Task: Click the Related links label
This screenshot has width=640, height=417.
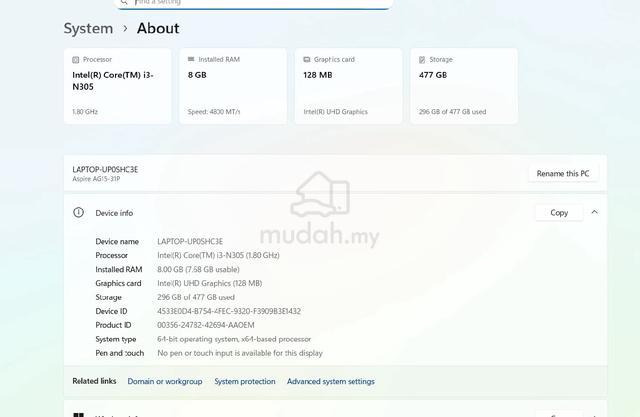Action: click(x=94, y=381)
